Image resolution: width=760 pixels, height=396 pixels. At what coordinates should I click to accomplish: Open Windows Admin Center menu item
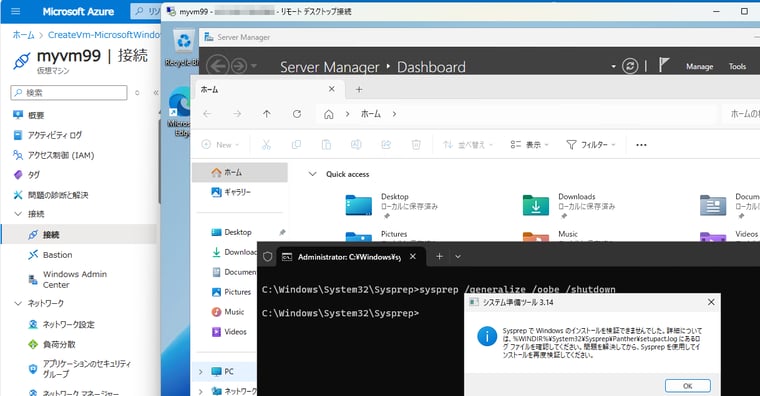(75, 279)
